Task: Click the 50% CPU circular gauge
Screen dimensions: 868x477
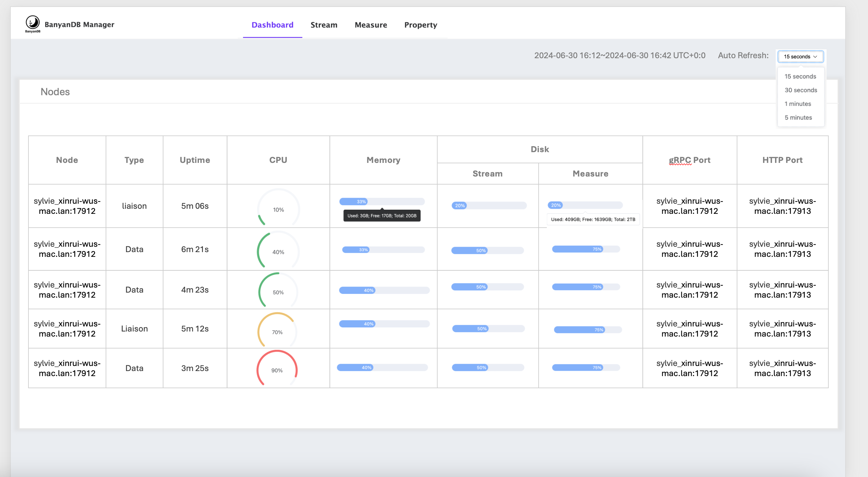Action: tap(278, 292)
